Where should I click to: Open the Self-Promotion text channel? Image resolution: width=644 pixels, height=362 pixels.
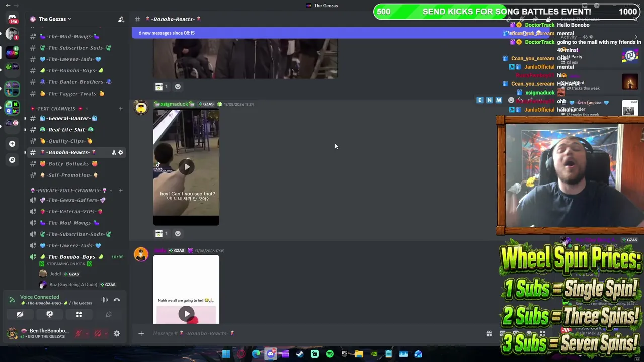[x=75, y=175]
